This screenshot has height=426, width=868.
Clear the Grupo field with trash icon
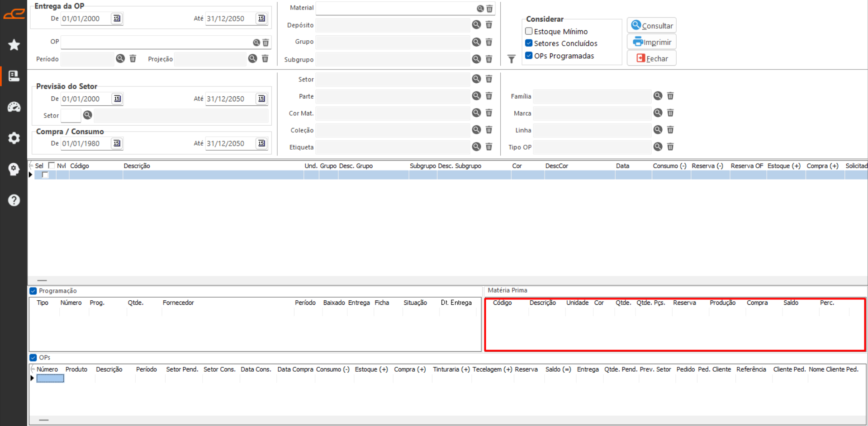tap(489, 42)
